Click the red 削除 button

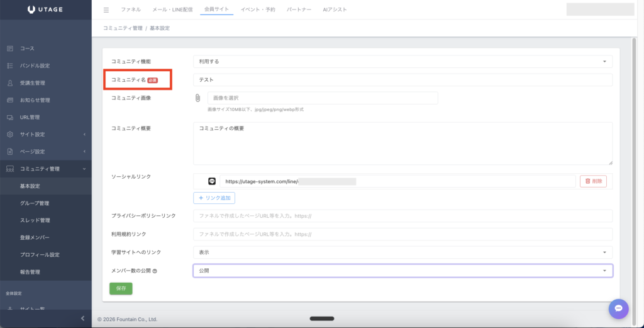593,181
